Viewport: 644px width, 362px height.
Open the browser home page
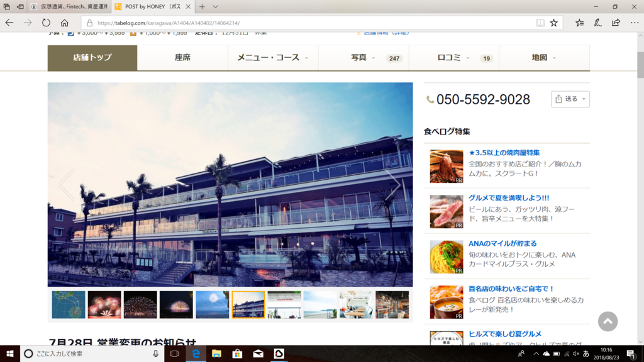tap(65, 23)
